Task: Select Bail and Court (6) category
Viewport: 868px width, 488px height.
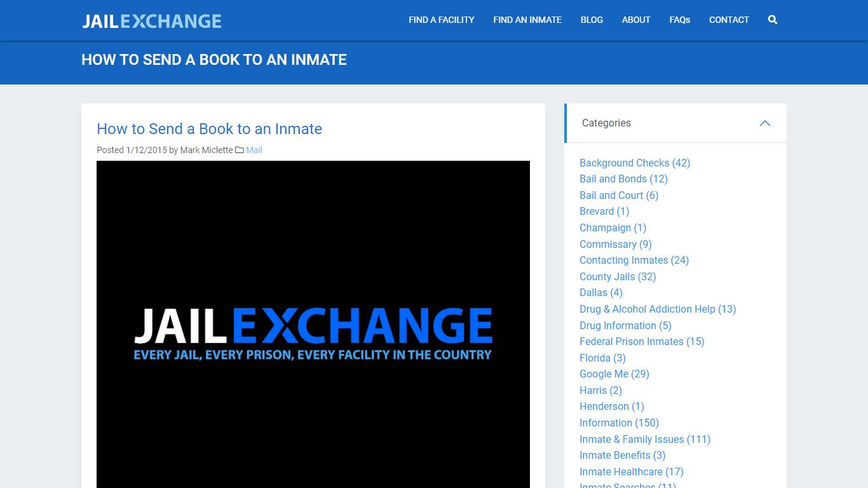Action: point(619,195)
